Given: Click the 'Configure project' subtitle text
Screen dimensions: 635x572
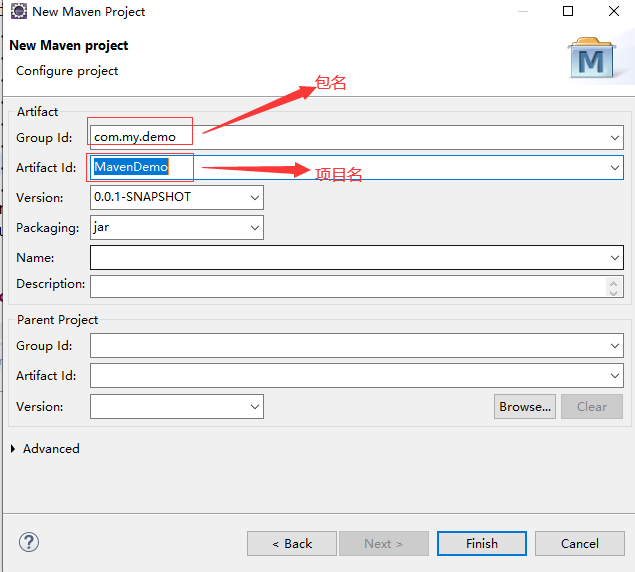Looking at the screenshot, I should click(x=67, y=71).
